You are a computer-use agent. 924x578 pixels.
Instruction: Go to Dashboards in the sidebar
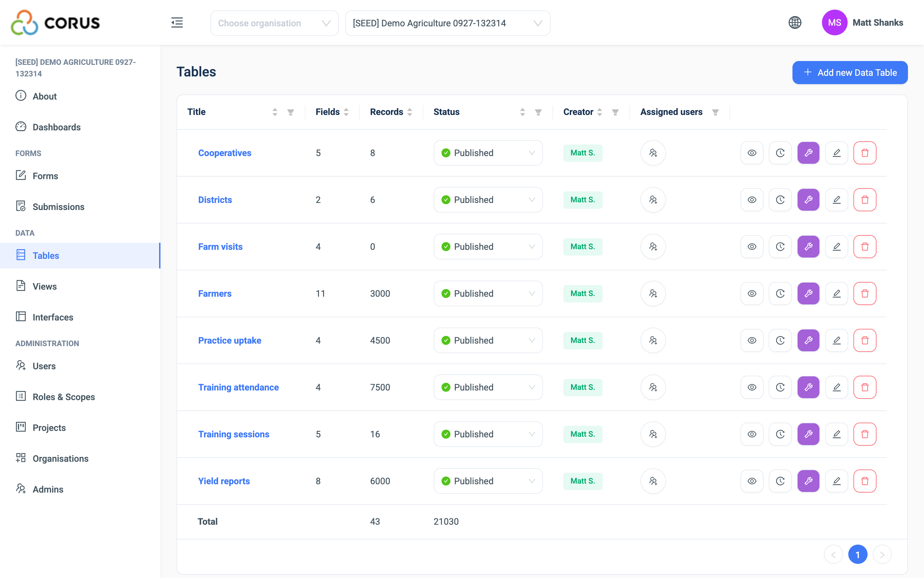pos(80,127)
